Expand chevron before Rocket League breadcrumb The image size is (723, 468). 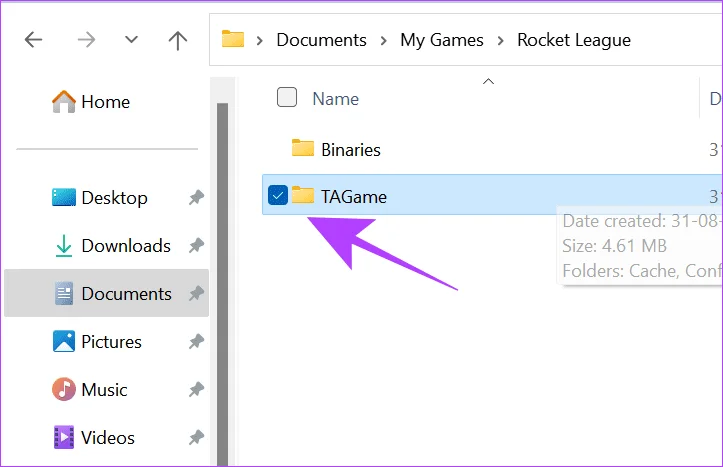tap(500, 41)
